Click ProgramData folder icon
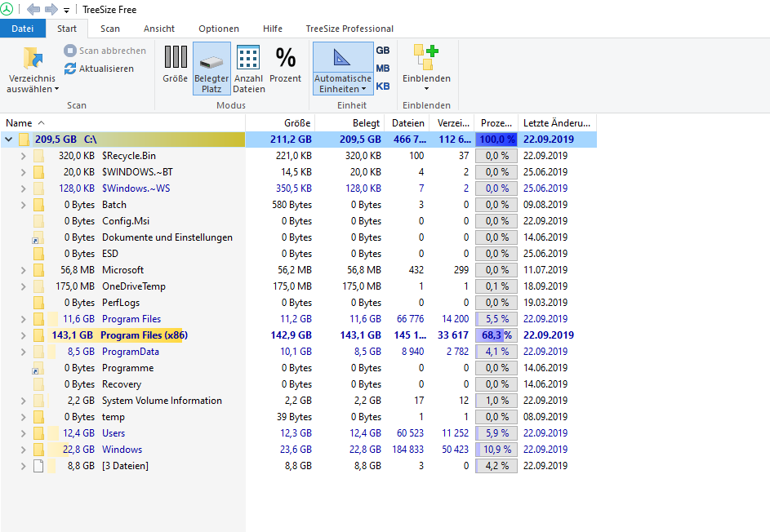770x532 pixels. pyautogui.click(x=39, y=352)
